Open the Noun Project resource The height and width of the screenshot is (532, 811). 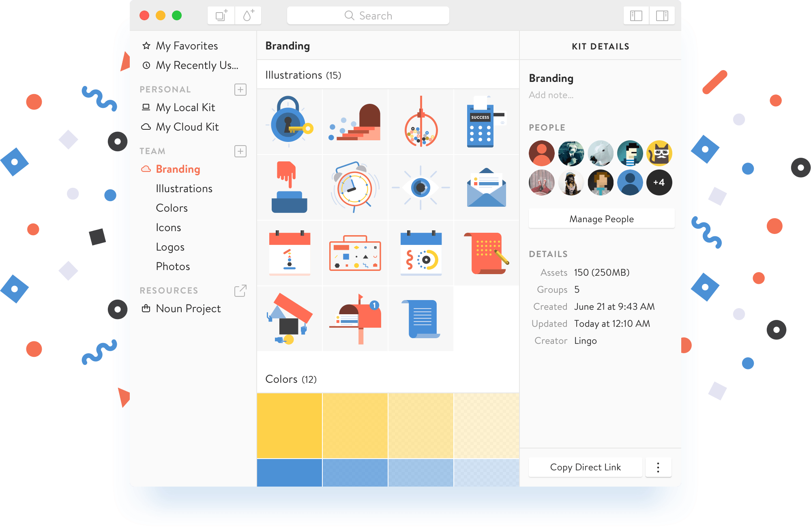point(188,309)
